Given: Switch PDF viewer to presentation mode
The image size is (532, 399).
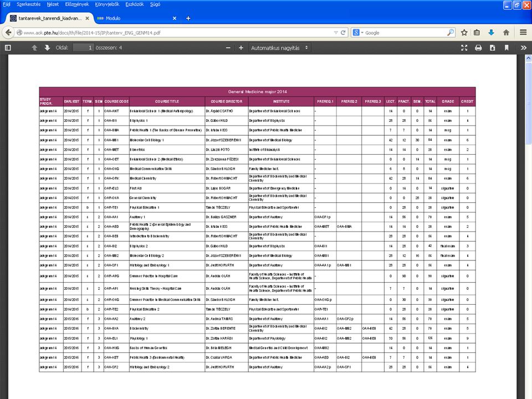Looking at the screenshot, I should pos(464,48).
